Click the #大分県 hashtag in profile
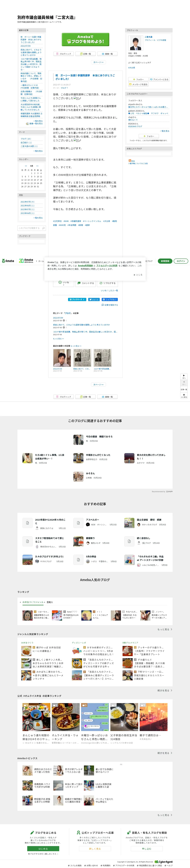The image size is (190, 868). pos(131,68)
